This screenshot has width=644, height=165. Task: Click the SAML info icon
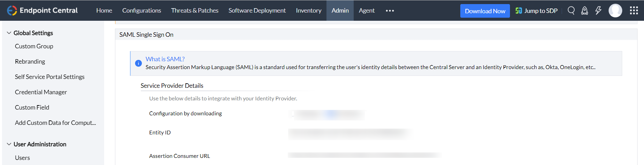tap(138, 63)
